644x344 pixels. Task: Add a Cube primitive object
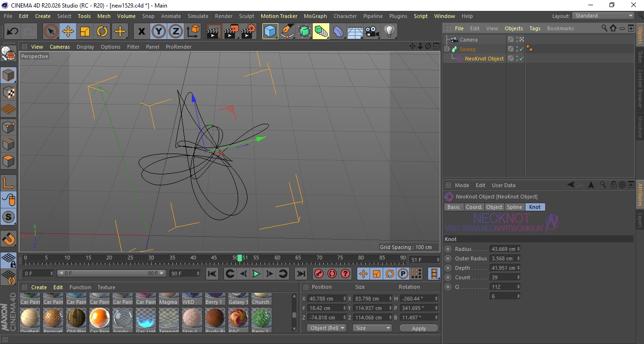[x=270, y=32]
